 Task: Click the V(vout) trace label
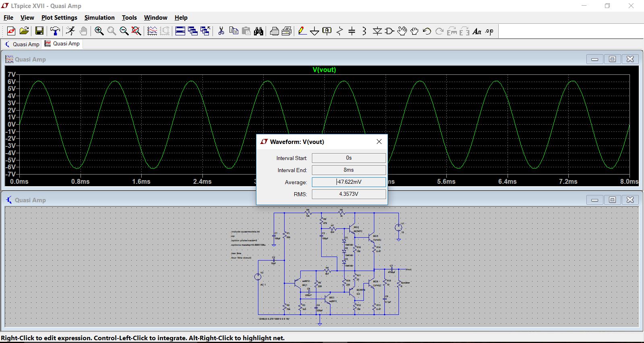(324, 70)
